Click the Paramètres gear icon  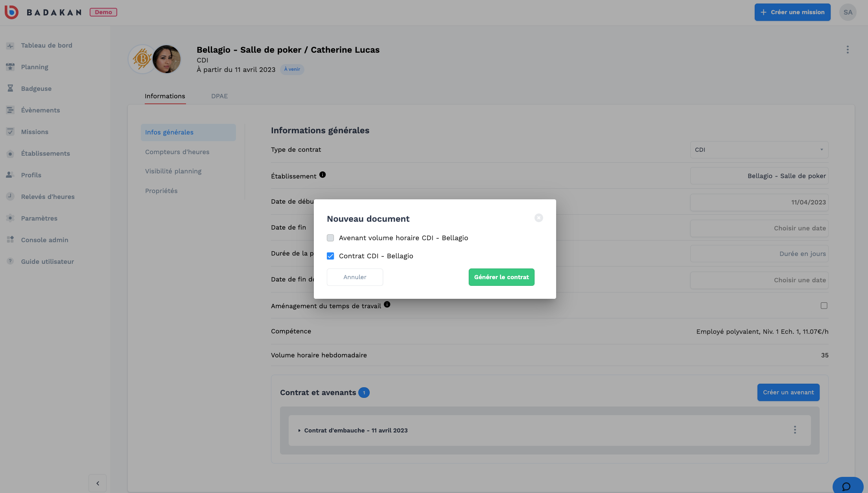point(10,218)
